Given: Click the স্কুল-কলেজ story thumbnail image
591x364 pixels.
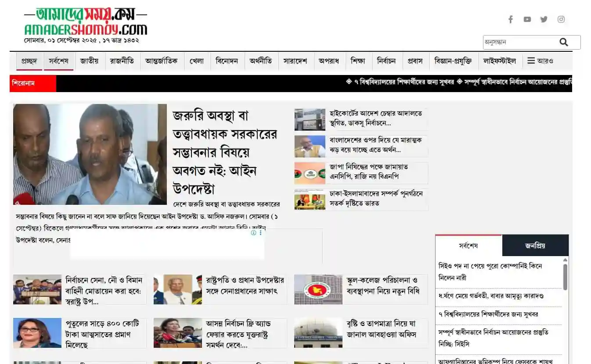Looking at the screenshot, I should [318, 289].
